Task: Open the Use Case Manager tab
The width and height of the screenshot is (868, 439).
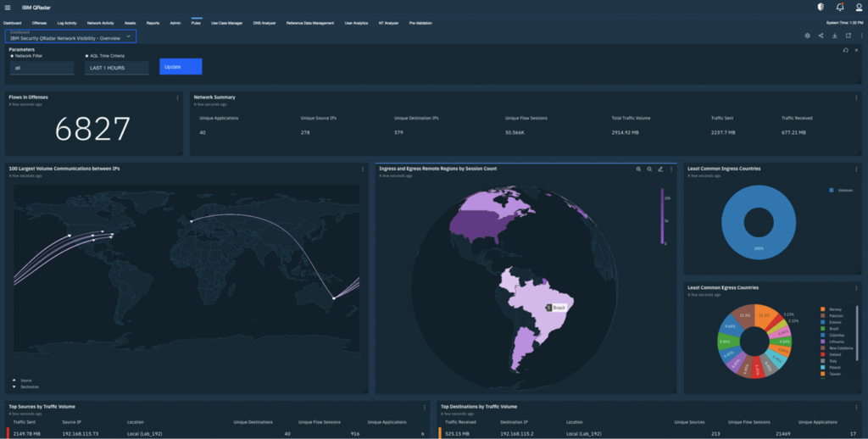Action: 226,23
